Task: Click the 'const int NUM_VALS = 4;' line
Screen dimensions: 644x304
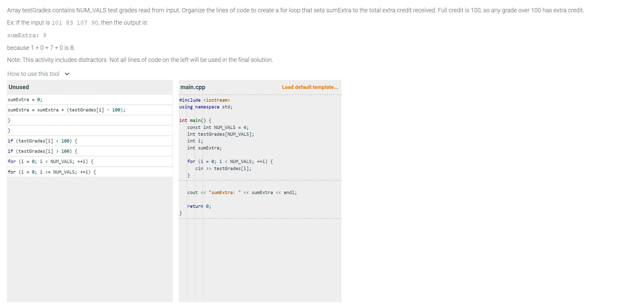Action: pyautogui.click(x=218, y=127)
